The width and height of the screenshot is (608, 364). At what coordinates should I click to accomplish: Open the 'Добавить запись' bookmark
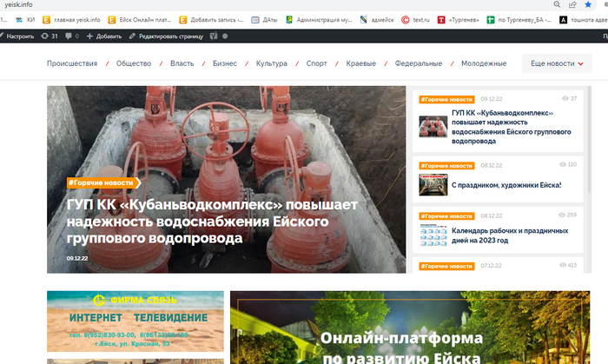coord(211,20)
